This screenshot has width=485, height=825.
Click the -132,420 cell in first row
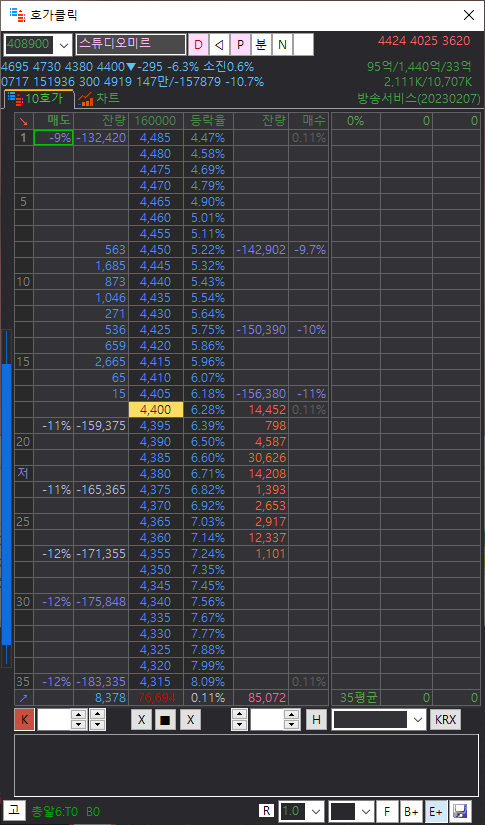pyautogui.click(x=100, y=138)
